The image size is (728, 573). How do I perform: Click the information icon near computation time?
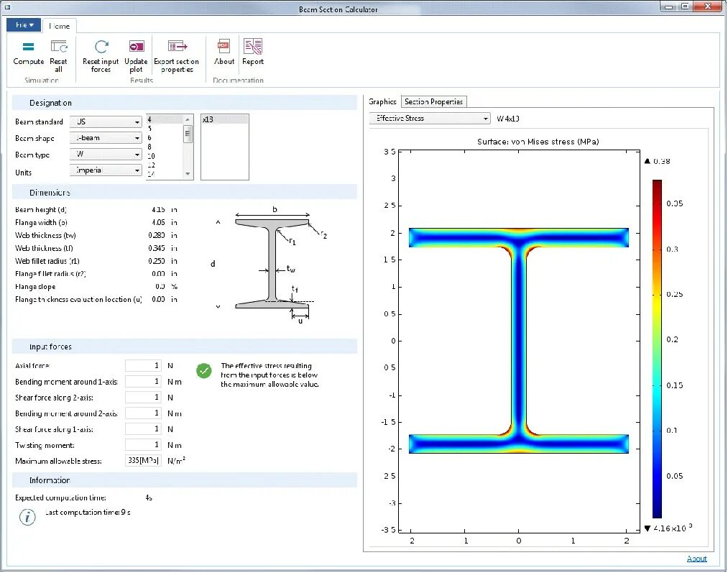27,517
